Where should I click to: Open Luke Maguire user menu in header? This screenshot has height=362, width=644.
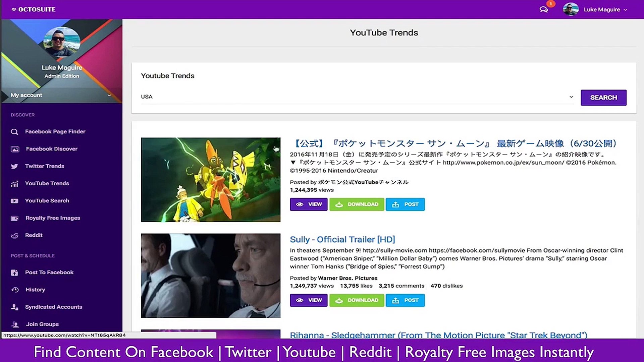(595, 9)
